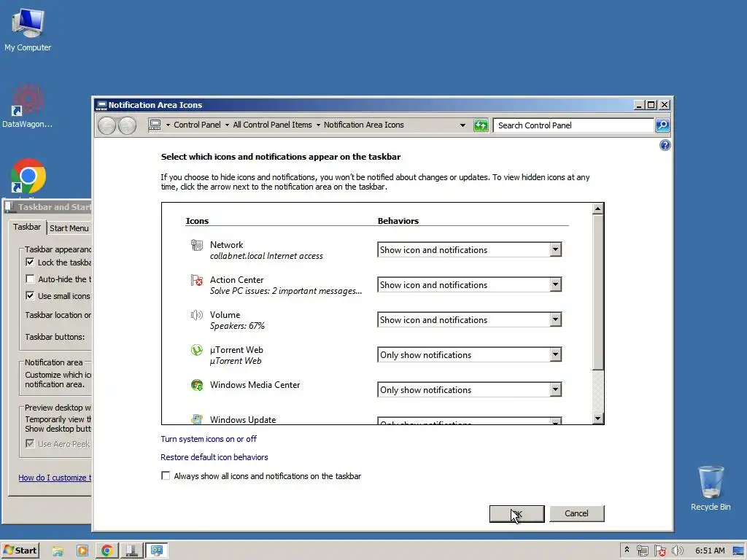Viewport: 747px width, 560px height.
Task: Click the Network icon in the icons list
Action: (197, 245)
